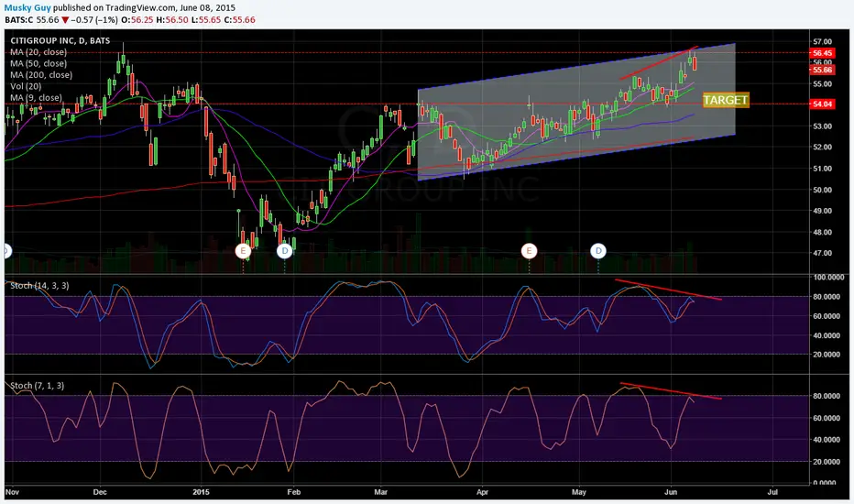Click the Stoch (14, 3, 3) pane label

coord(39,286)
